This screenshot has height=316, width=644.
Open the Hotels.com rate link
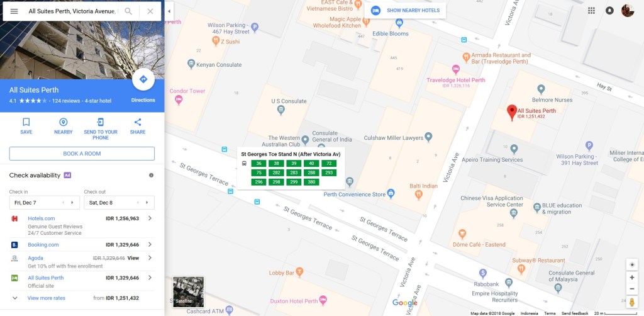coord(42,218)
